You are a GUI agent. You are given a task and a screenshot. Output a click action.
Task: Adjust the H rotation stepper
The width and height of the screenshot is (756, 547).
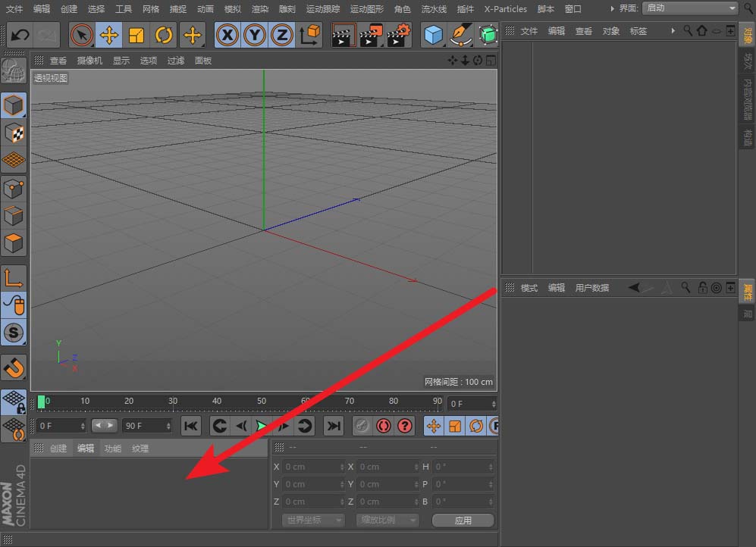491,467
